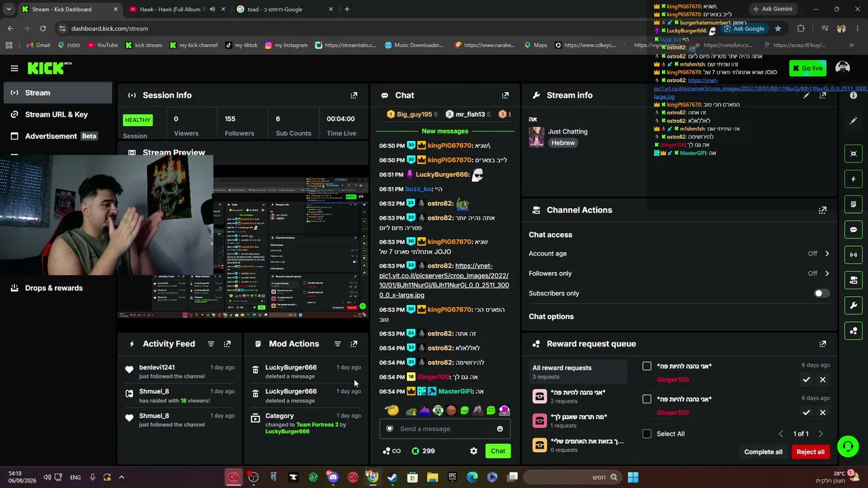Image resolution: width=868 pixels, height=488 pixels.
Task: Open a new browser tab
Action: click(x=347, y=9)
